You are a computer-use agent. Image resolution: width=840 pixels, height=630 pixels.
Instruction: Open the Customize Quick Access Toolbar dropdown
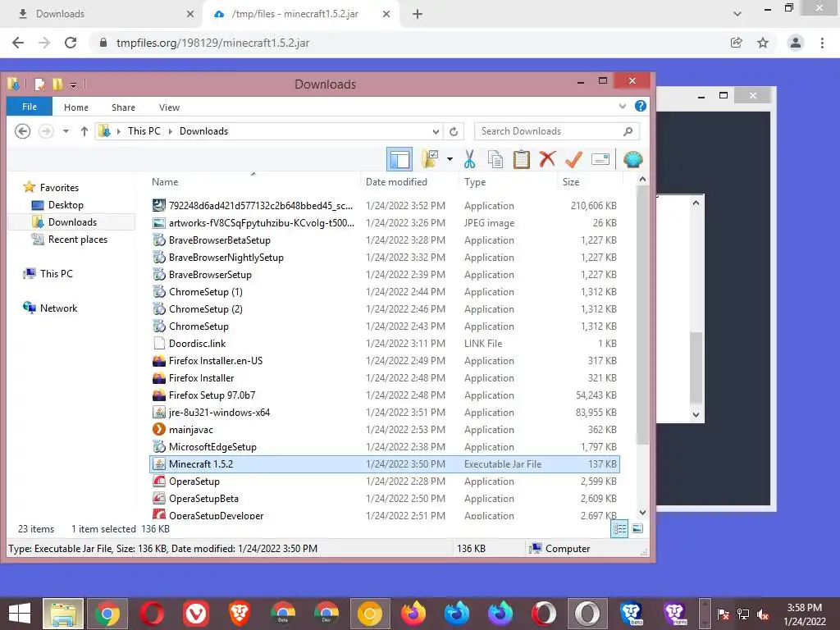(x=73, y=84)
